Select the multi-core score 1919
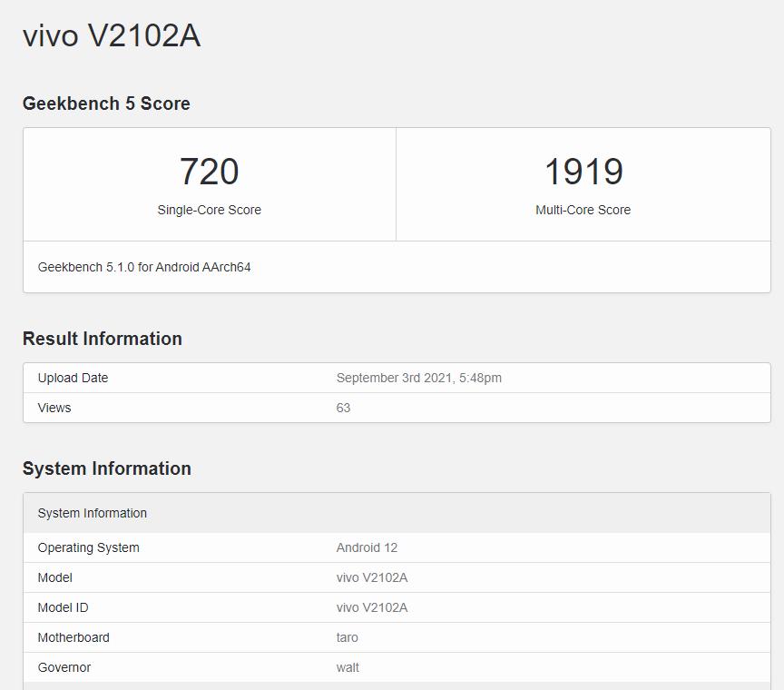Screen dimensions: 784x690 click(583, 172)
